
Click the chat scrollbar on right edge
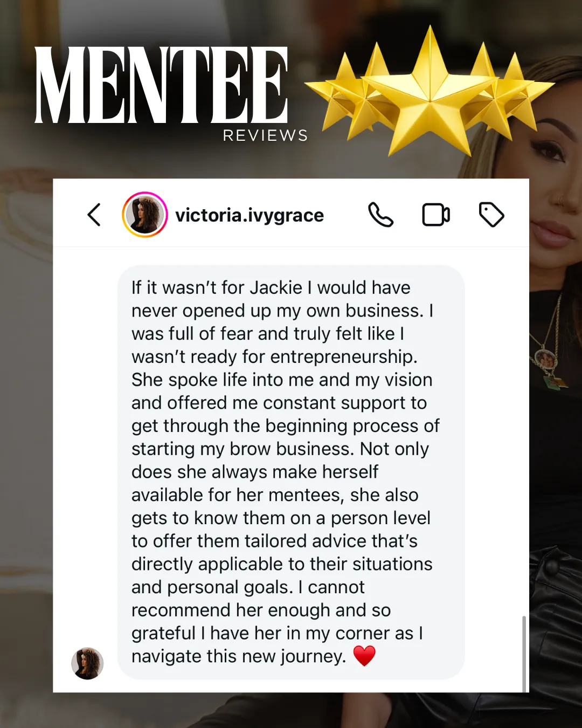click(524, 654)
